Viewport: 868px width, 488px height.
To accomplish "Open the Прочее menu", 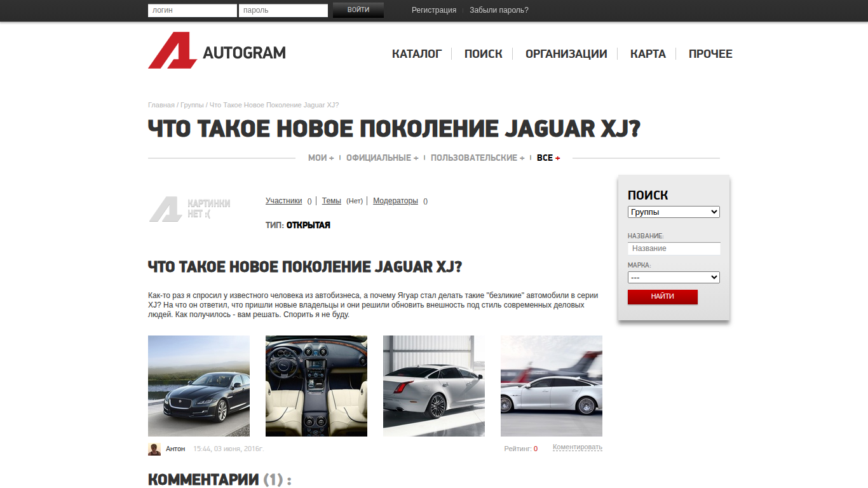I will [x=710, y=54].
